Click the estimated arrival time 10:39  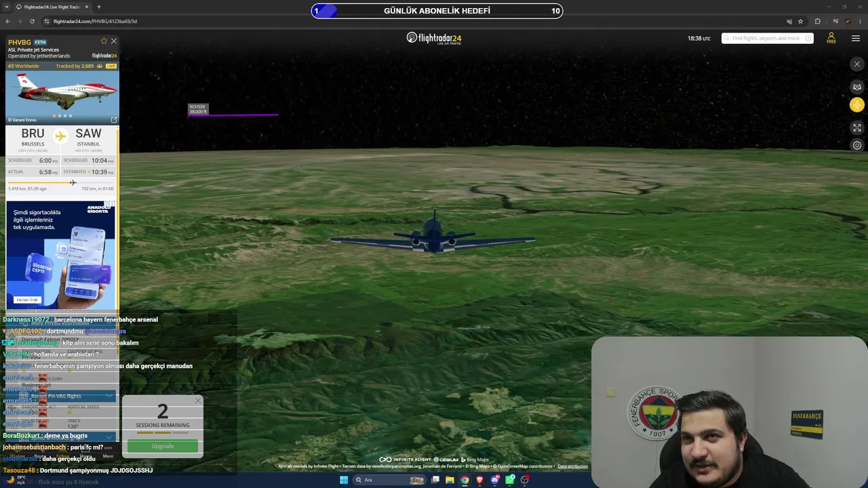100,172
